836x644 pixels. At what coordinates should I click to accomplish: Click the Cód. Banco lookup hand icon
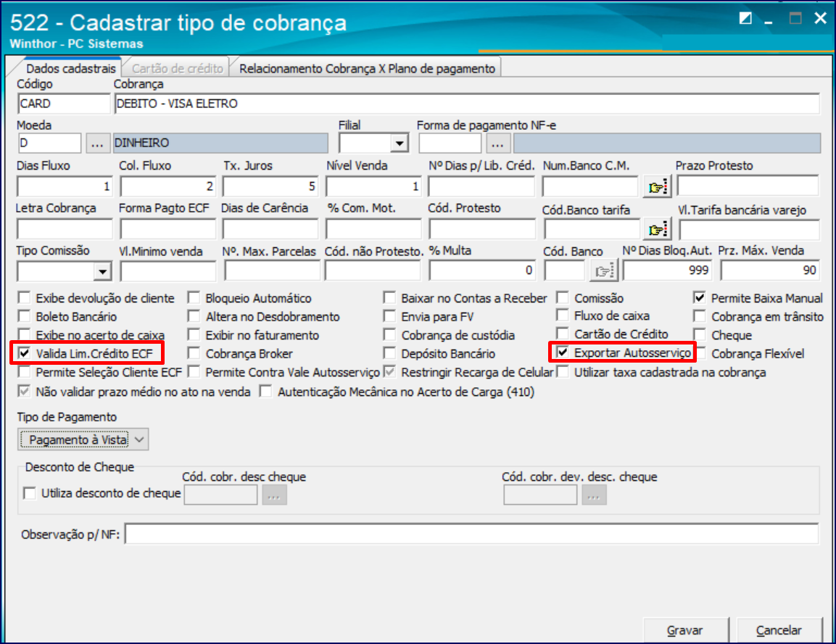tap(603, 271)
